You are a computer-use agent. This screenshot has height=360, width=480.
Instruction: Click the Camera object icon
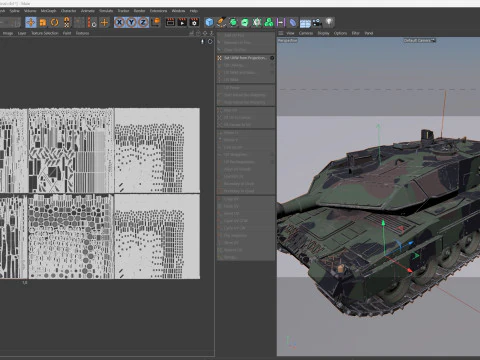[317, 23]
